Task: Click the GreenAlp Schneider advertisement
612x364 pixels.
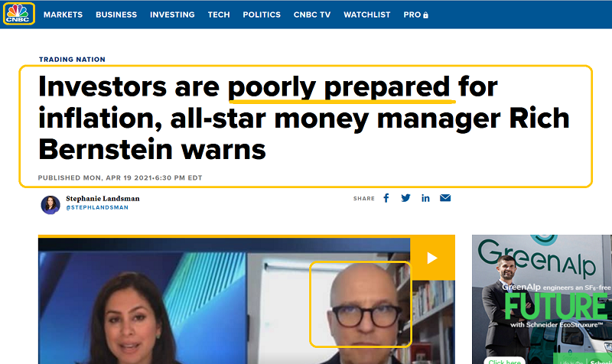Action: pos(542,299)
